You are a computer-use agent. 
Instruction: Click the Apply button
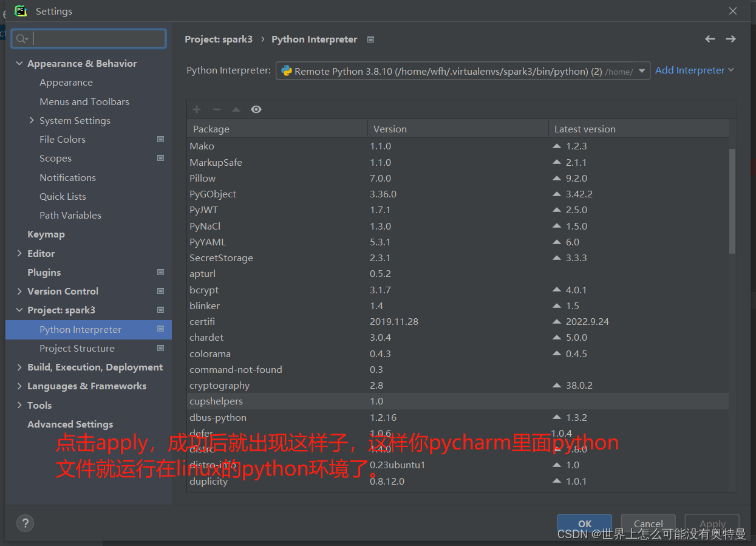pos(712,524)
